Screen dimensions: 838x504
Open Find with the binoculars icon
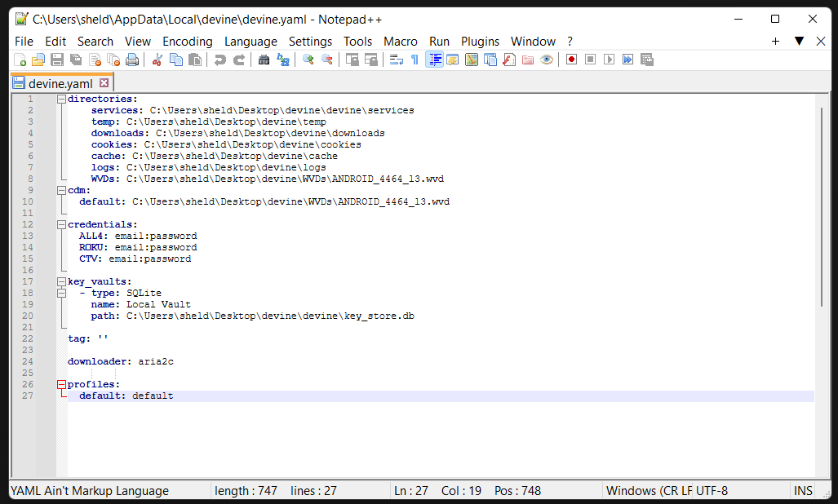[x=264, y=60]
